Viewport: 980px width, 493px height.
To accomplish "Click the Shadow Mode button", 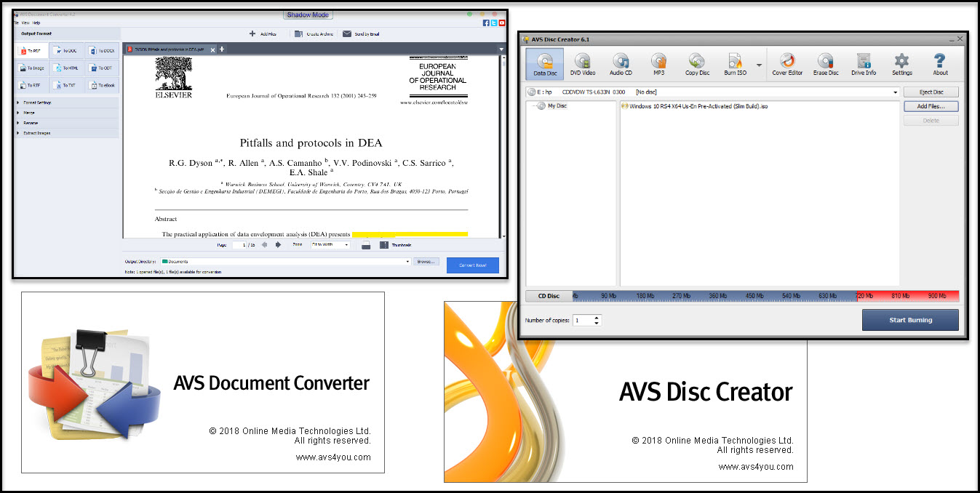I will click(308, 15).
